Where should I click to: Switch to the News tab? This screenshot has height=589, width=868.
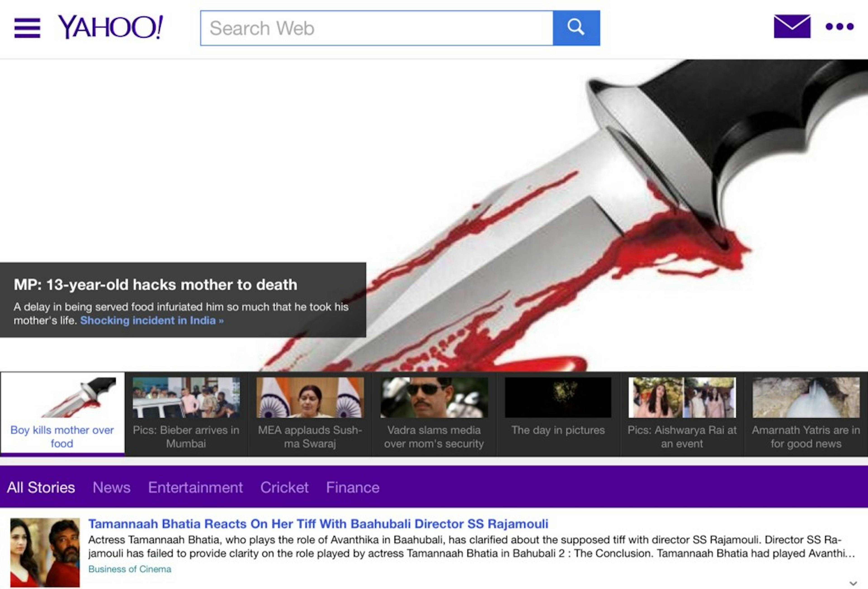(111, 488)
